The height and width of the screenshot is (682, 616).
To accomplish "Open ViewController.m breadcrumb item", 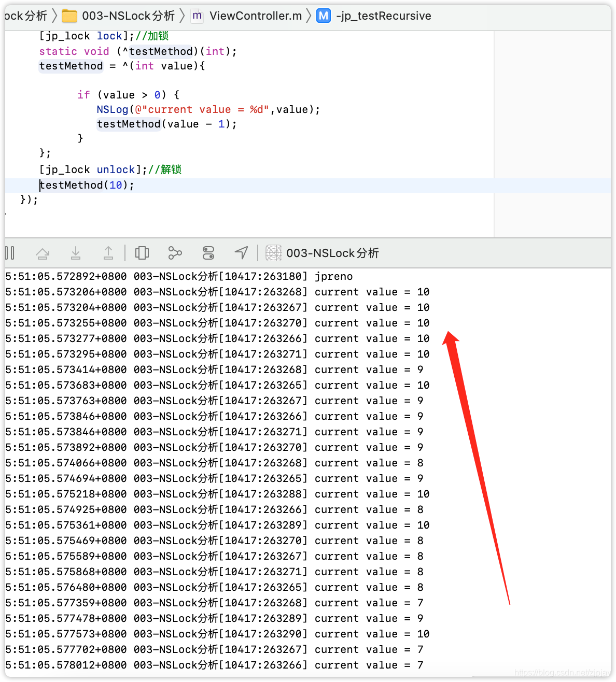I will coord(256,16).
